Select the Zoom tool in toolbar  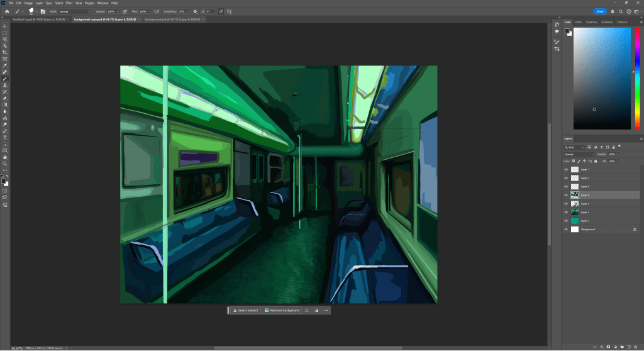pyautogui.click(x=5, y=163)
